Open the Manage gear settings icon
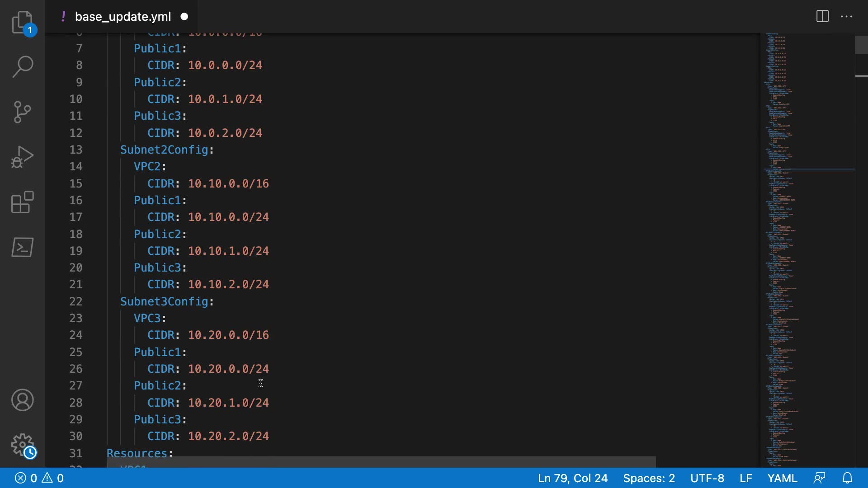This screenshot has height=488, width=868. click(x=22, y=445)
